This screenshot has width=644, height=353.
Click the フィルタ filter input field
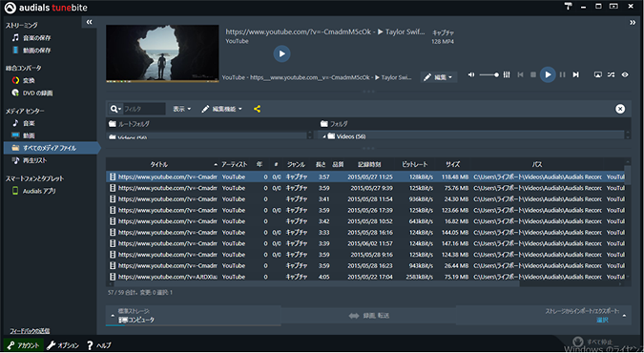(144, 109)
